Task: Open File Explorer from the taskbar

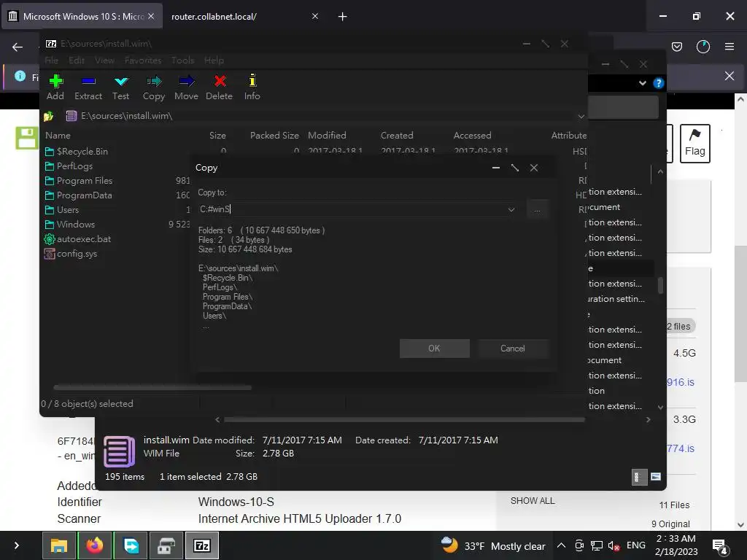Action: coord(59,545)
